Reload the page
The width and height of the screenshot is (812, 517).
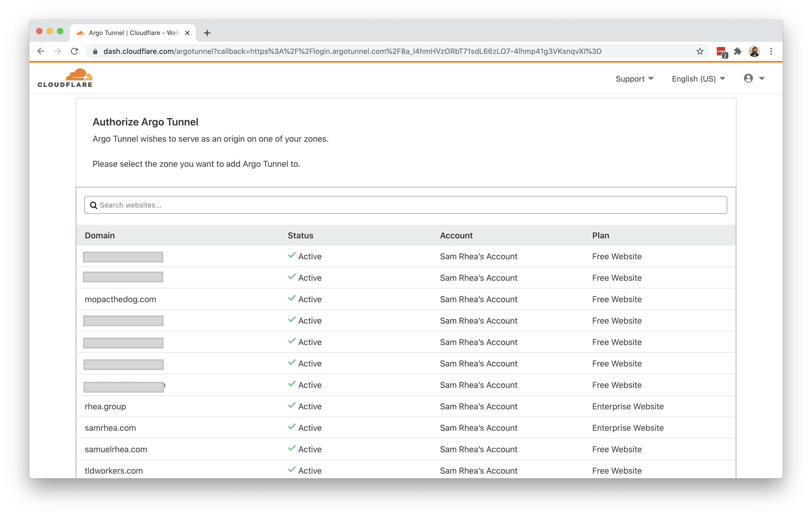point(75,51)
